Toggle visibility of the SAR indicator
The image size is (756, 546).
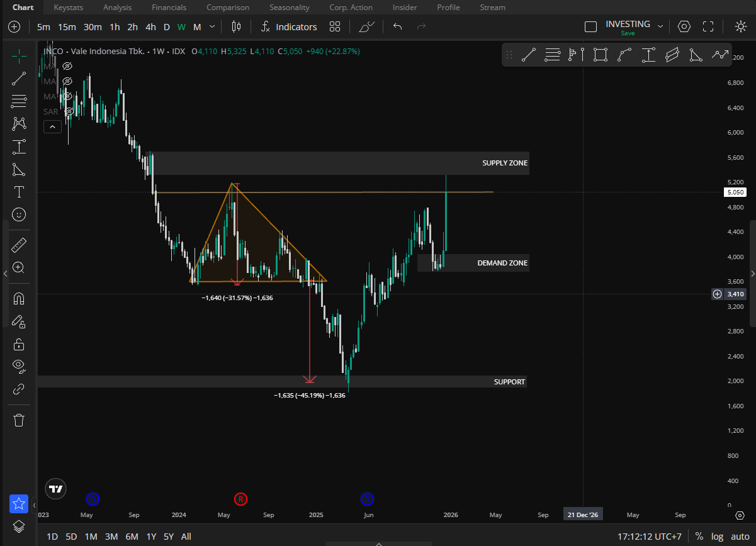(x=68, y=111)
